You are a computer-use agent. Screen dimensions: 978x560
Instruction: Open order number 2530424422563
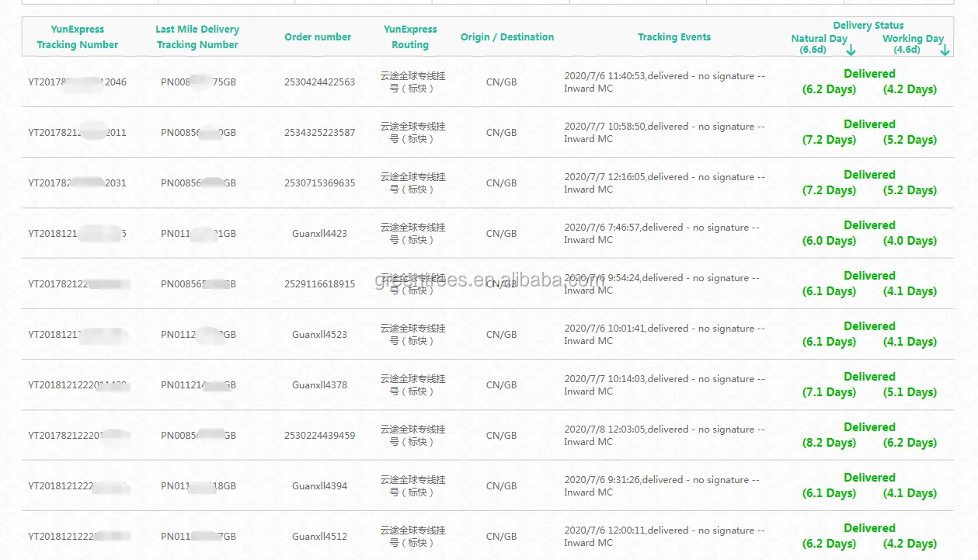click(319, 82)
